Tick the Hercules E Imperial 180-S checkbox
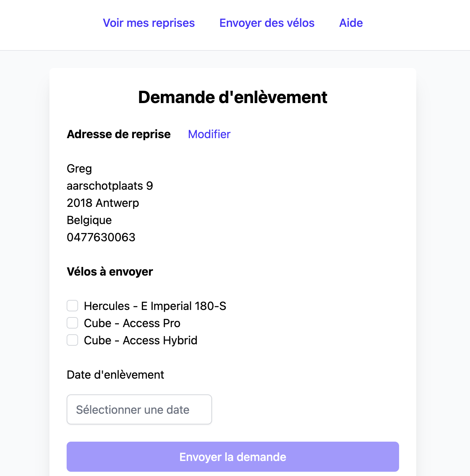The height and width of the screenshot is (476, 470). point(72,306)
